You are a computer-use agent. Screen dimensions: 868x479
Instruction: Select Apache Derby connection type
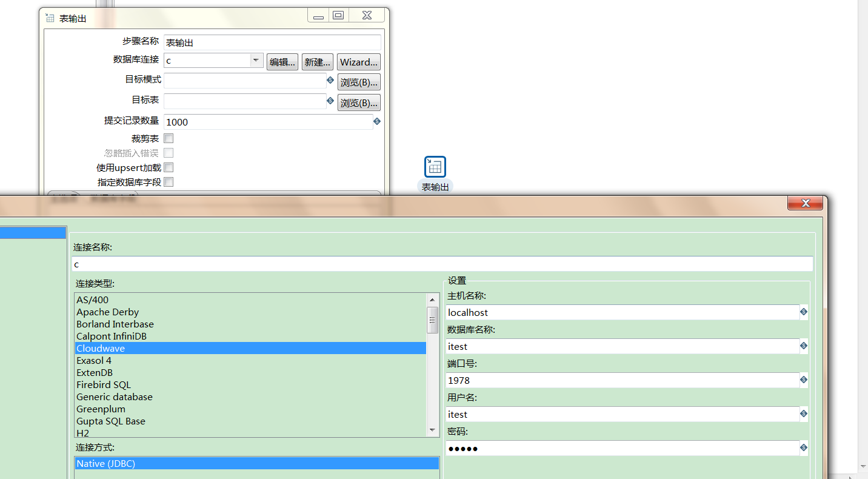pos(250,312)
